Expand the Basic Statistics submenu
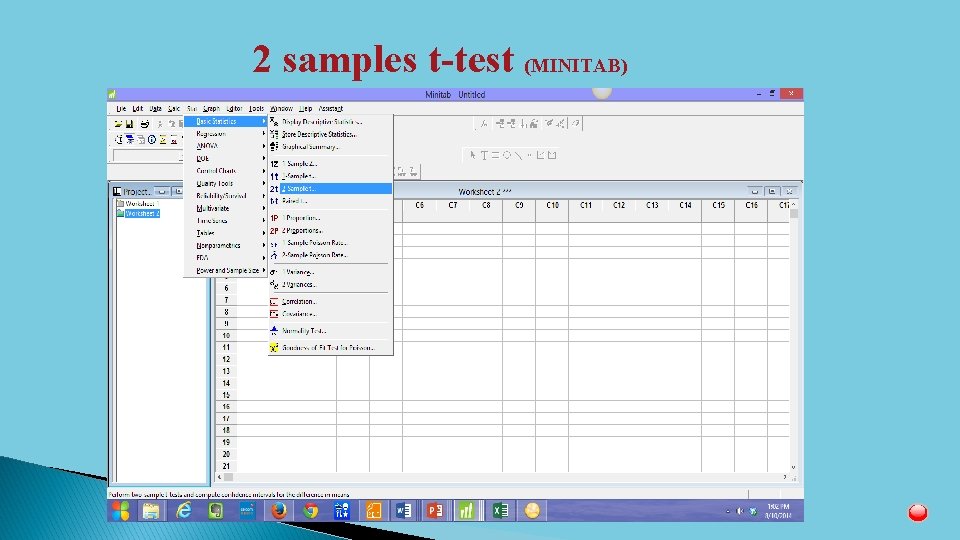960x540 pixels. click(226, 122)
